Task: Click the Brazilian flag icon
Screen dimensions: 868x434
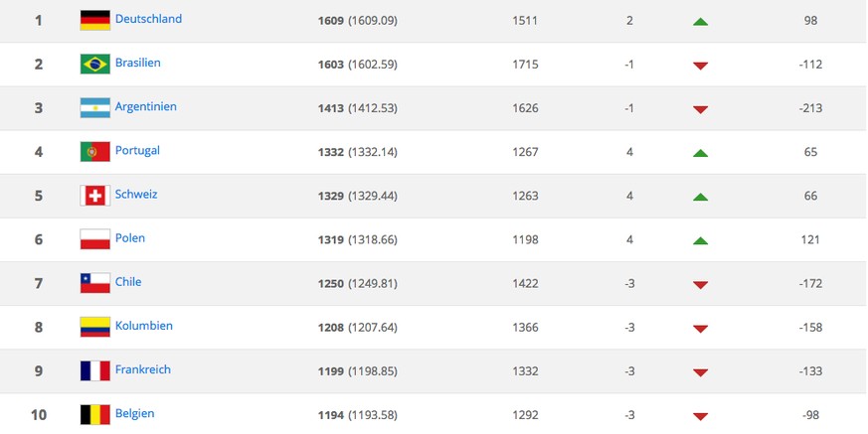Action: [x=94, y=64]
